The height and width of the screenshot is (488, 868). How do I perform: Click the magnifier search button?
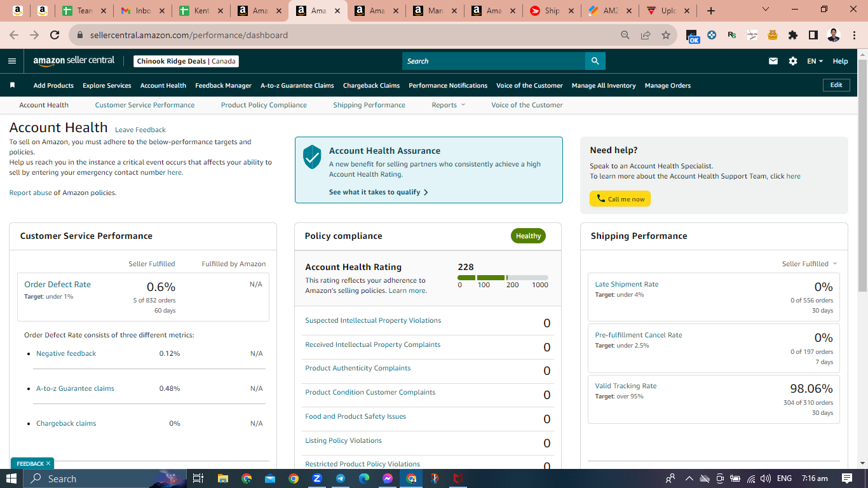click(x=595, y=61)
